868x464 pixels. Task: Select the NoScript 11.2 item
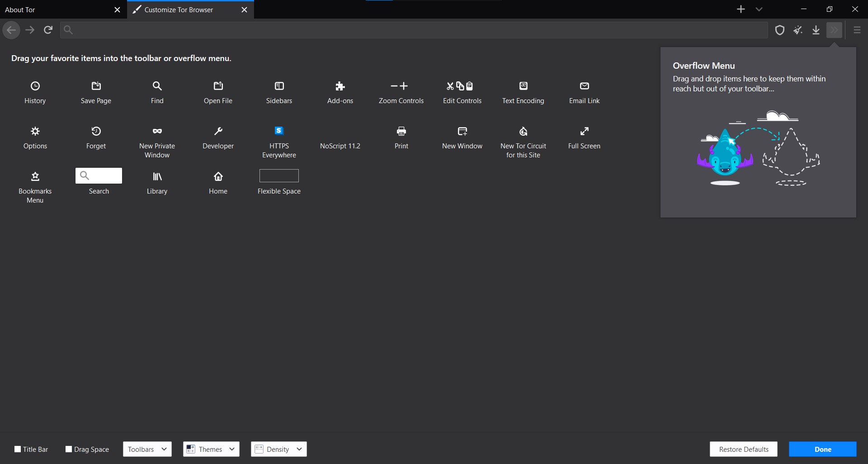click(x=340, y=146)
